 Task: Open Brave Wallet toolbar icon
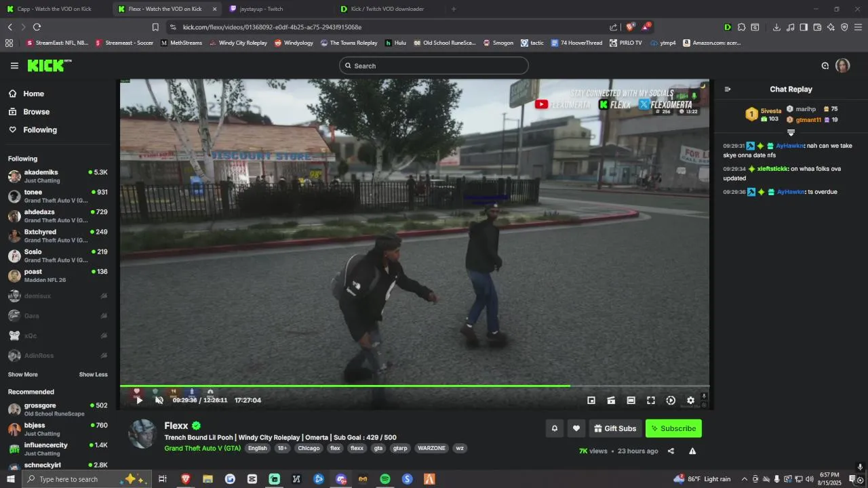[x=817, y=27]
